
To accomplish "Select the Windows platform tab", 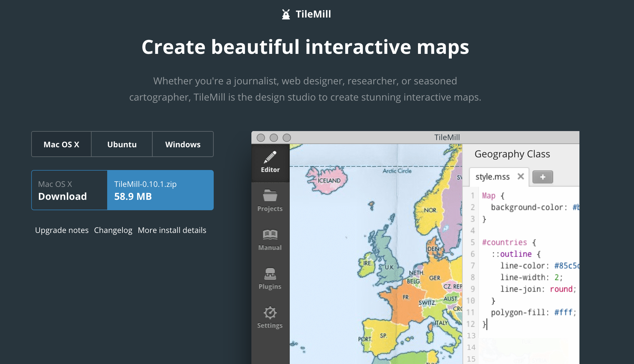I will click(183, 144).
